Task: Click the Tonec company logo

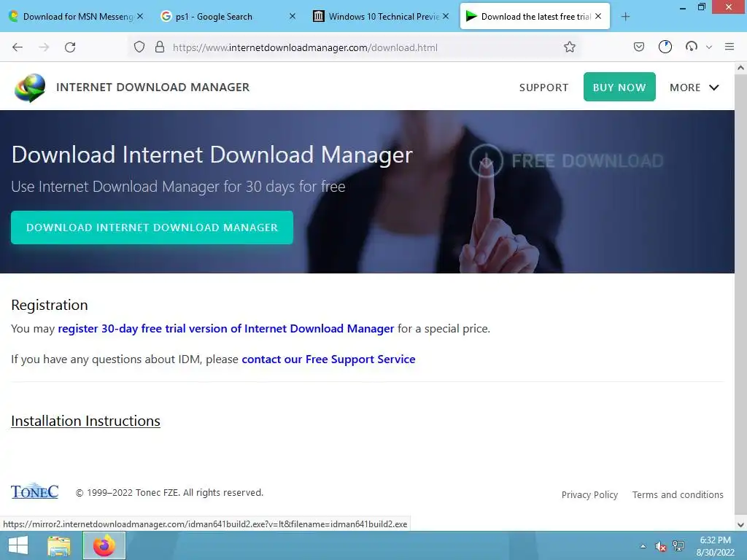Action: tap(35, 491)
